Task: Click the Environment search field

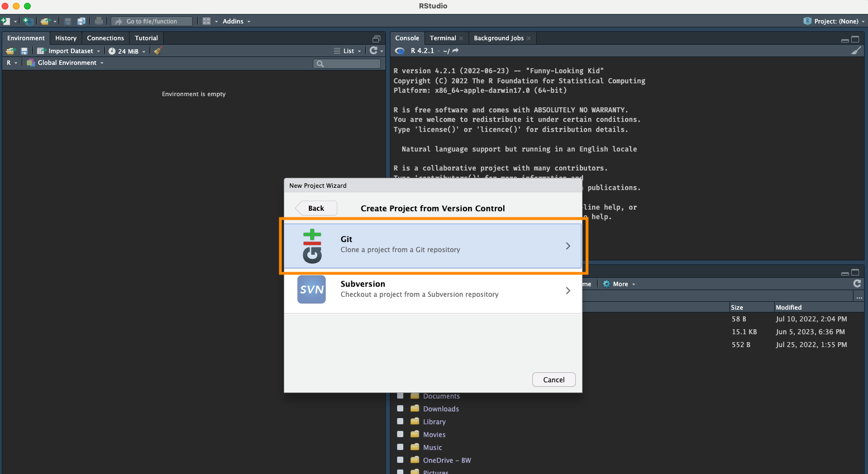Action: click(x=347, y=63)
